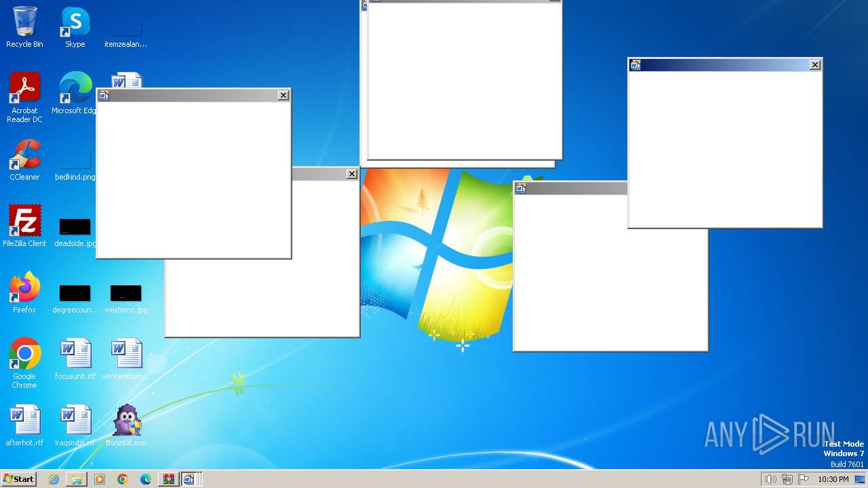868x488 pixels.
Task: Select the itemzealan... file on the desktop
Action: click(x=126, y=27)
